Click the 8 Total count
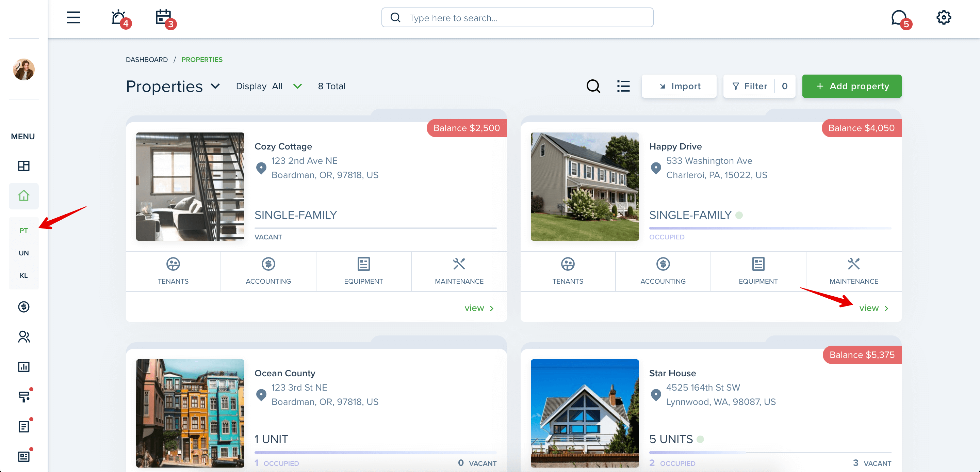Viewport: 980px width, 472px height. (x=332, y=86)
